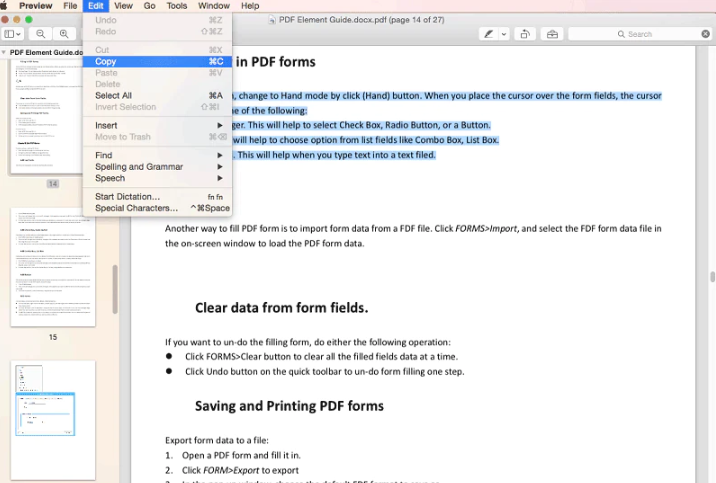This screenshot has height=483, width=716.
Task: Close the open Edit menu
Action: coord(95,6)
